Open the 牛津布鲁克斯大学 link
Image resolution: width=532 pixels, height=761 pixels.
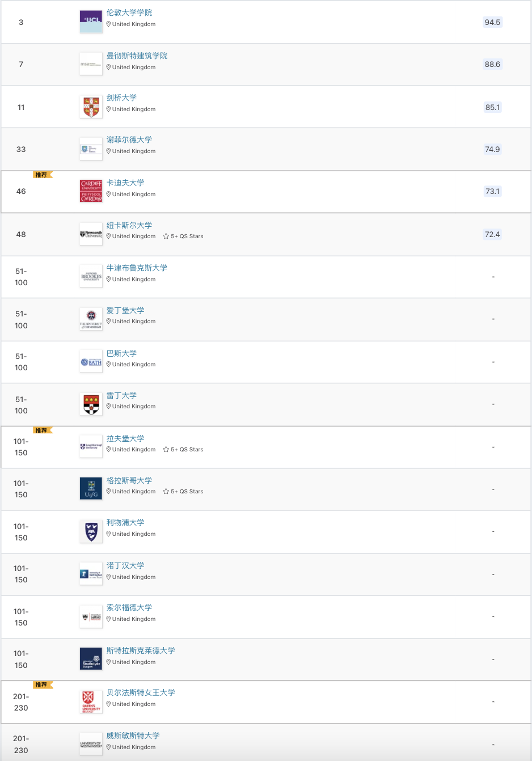(137, 268)
